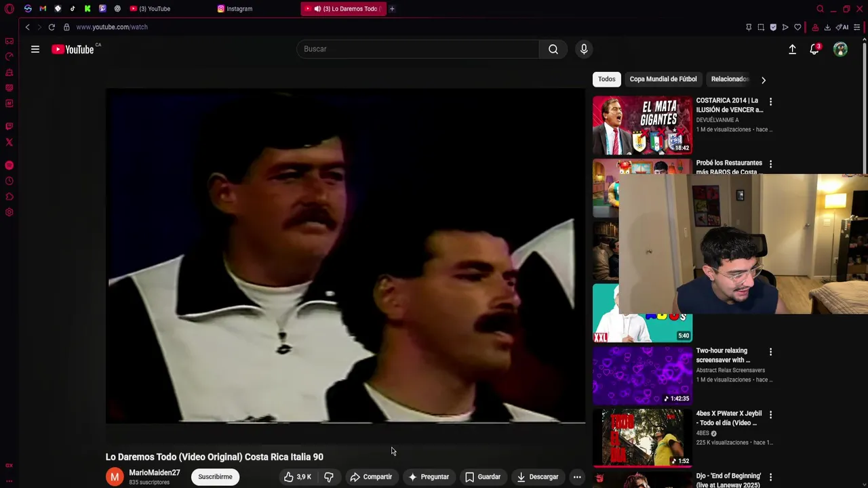The width and height of the screenshot is (868, 488).
Task: Dislike the video with thumbs down
Action: coord(329,476)
